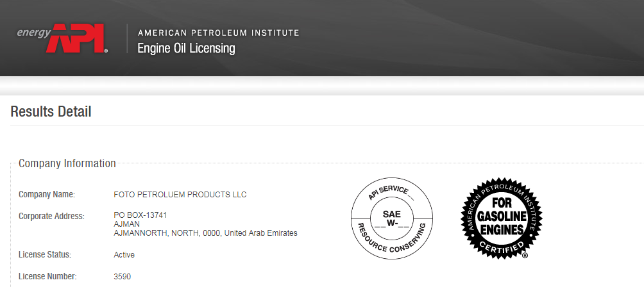The width and height of the screenshot is (644, 287).
Task: Open the Engine Oil Licensing title link
Action: click(x=186, y=49)
